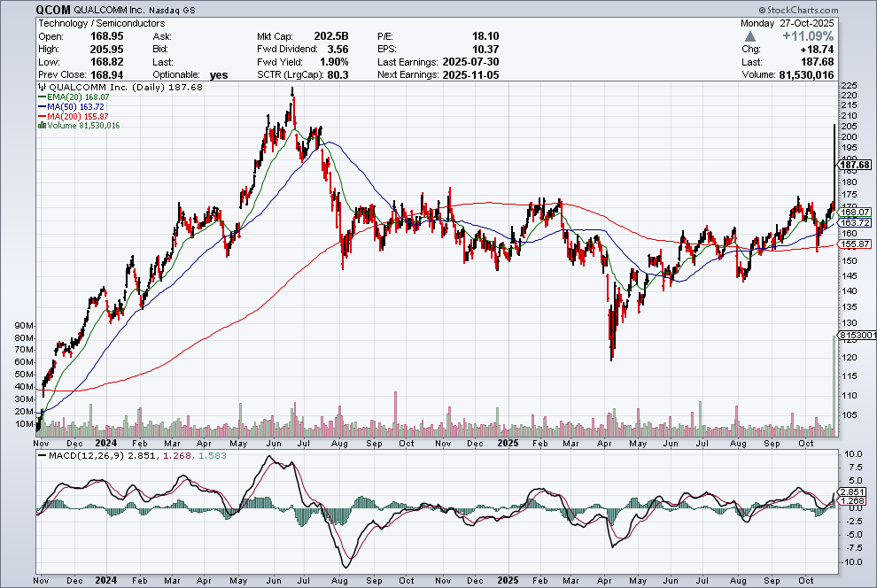Click the red MA(200) legend line marker

41,117
